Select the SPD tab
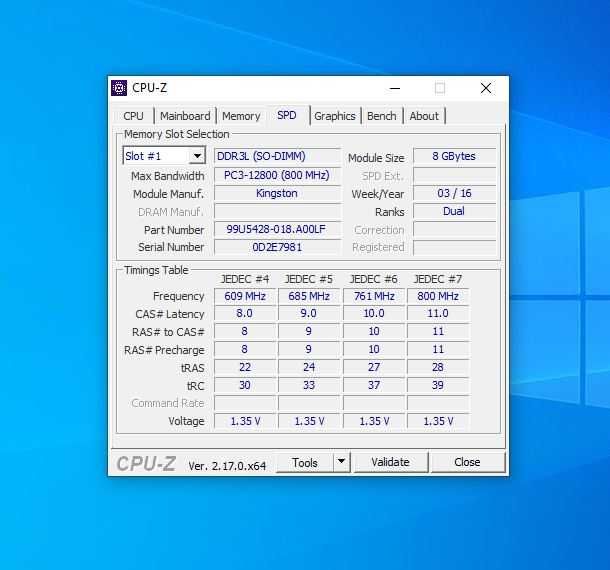 287,115
